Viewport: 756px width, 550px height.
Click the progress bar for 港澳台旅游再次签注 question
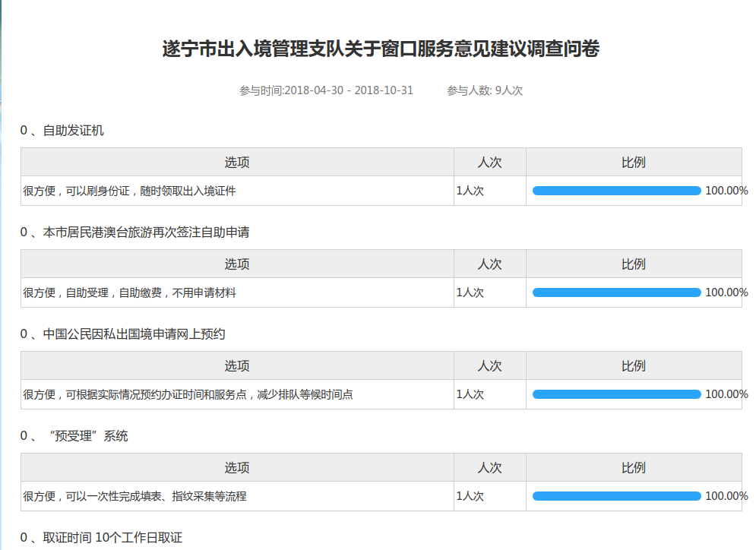pos(616,292)
